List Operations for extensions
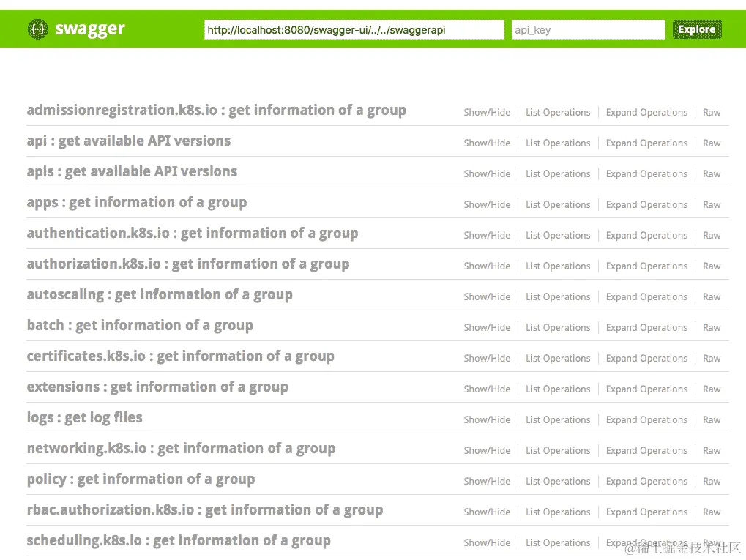Viewport: 746px width, 560px height. click(558, 389)
